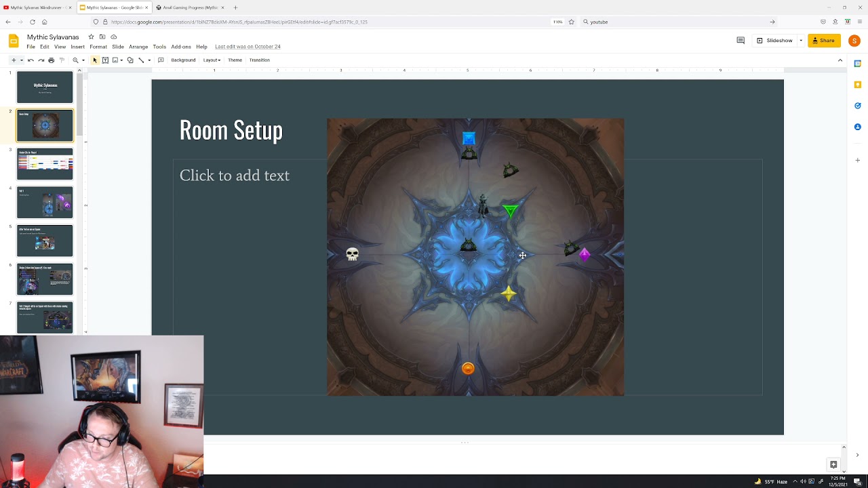This screenshot has height=488, width=868.
Task: Start the Slideshow button
Action: pos(774,41)
